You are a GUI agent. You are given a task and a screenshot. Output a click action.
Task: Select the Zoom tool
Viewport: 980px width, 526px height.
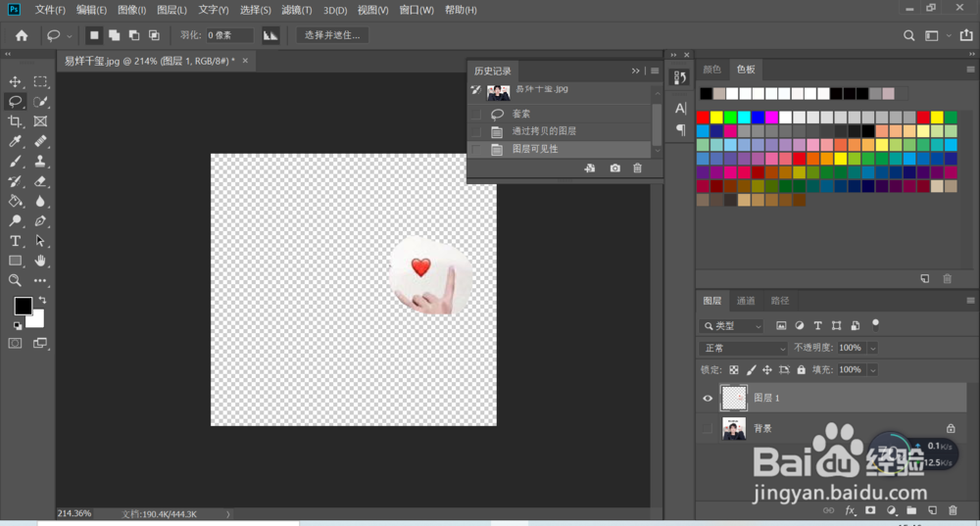[15, 280]
